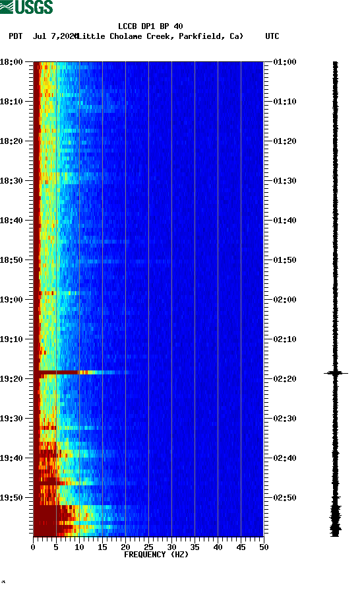Click the '02:00' UTC time label
This screenshot has height=589, width=364.
pyautogui.click(x=285, y=299)
